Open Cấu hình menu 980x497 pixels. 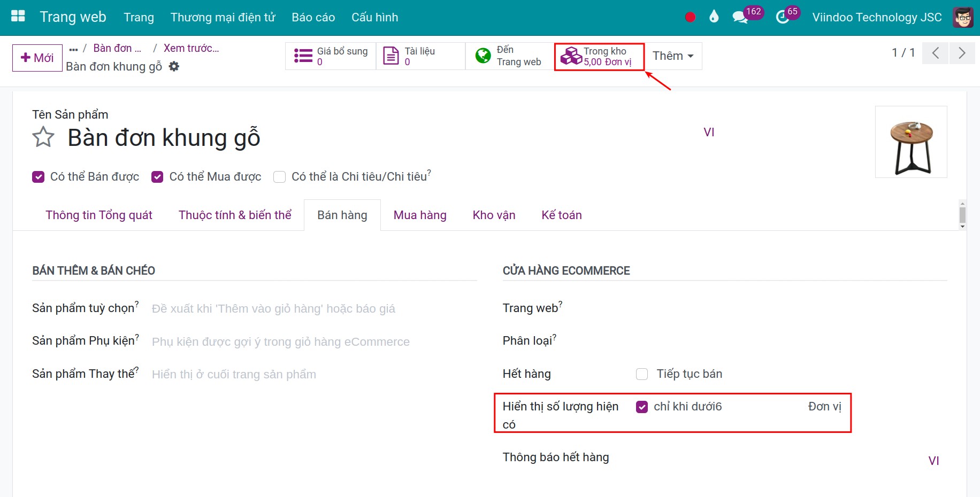pos(375,17)
